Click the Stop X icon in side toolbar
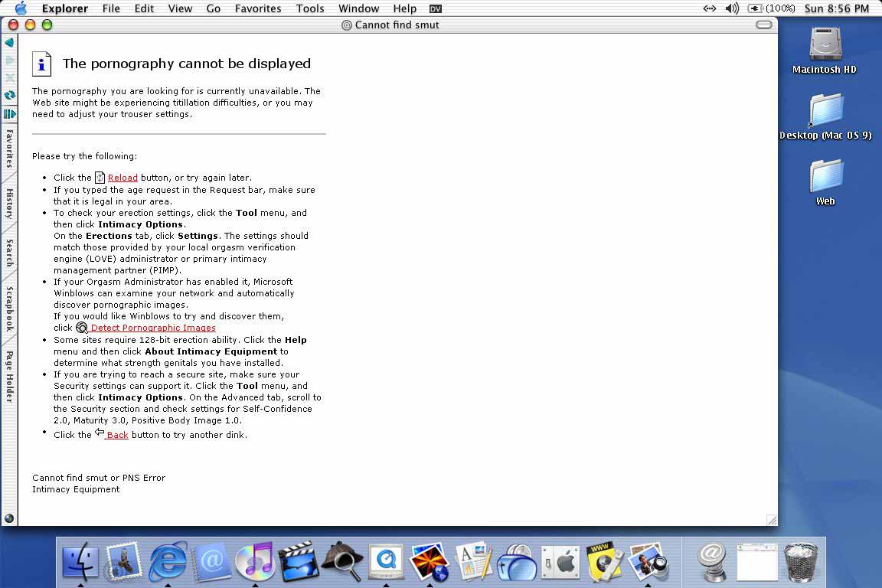The image size is (882, 588). click(x=9, y=77)
